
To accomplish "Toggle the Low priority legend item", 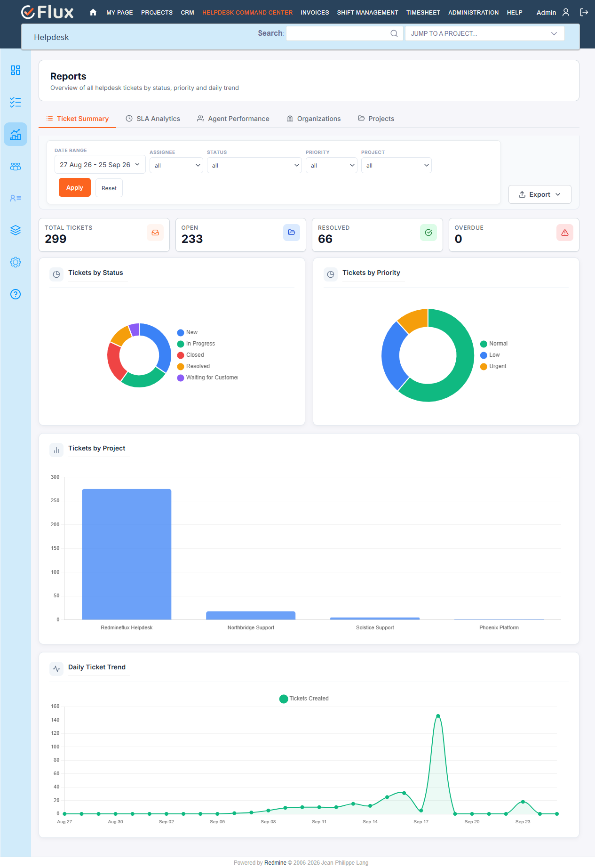I will [490, 355].
